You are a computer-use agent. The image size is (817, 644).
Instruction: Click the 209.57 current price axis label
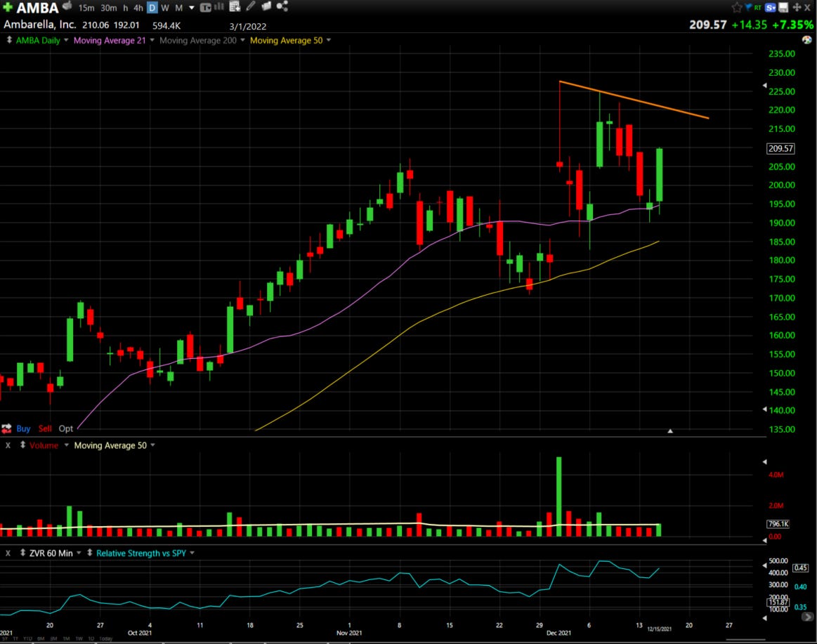click(780, 148)
